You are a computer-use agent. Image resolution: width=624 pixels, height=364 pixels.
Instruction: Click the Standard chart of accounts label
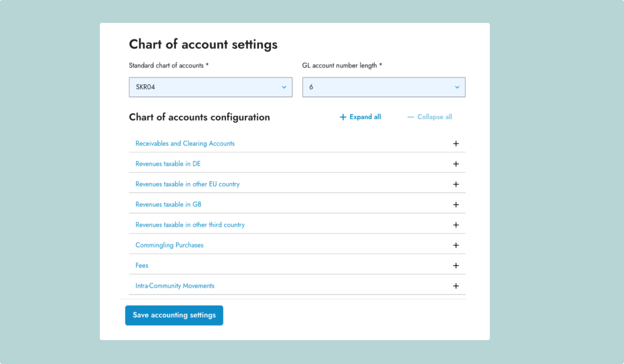coord(169,66)
